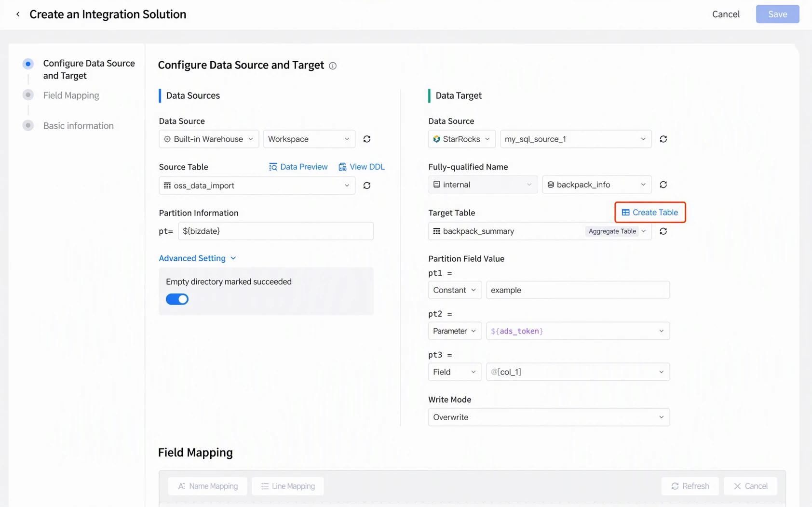
Task: Click the pt1 example value input
Action: [x=578, y=290]
